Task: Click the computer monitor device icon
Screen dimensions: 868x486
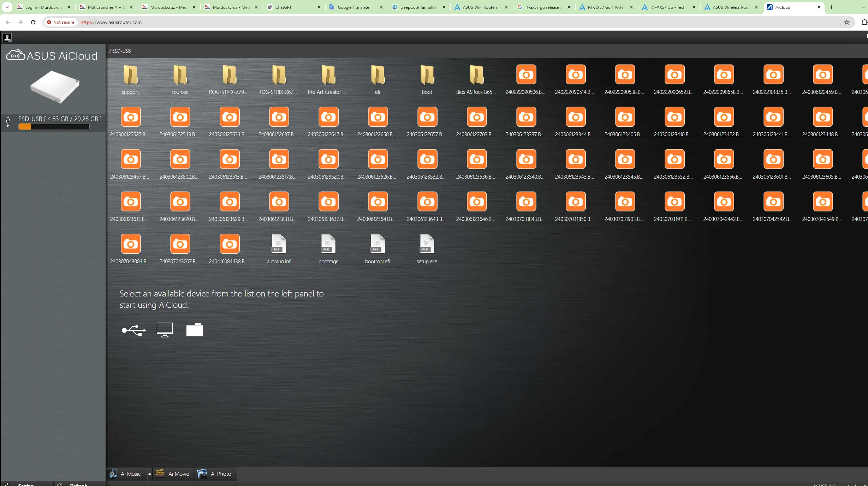Action: point(165,330)
